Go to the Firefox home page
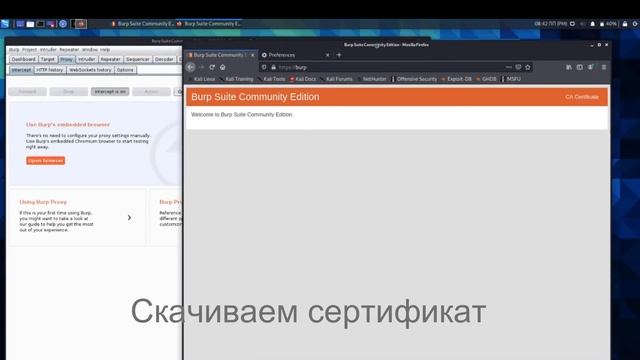The width and height of the screenshot is (640, 360). [222, 67]
